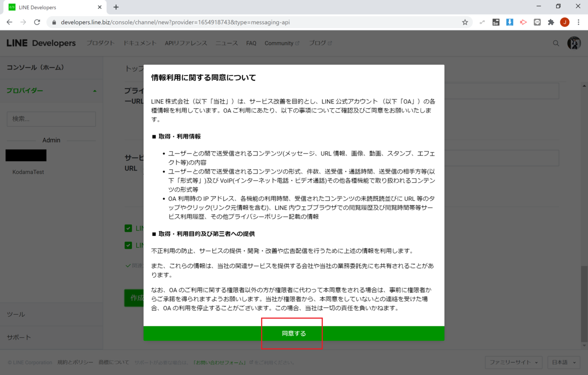Open the LINE browser extension icon
Image resolution: width=588 pixels, height=375 pixels.
[x=537, y=22]
